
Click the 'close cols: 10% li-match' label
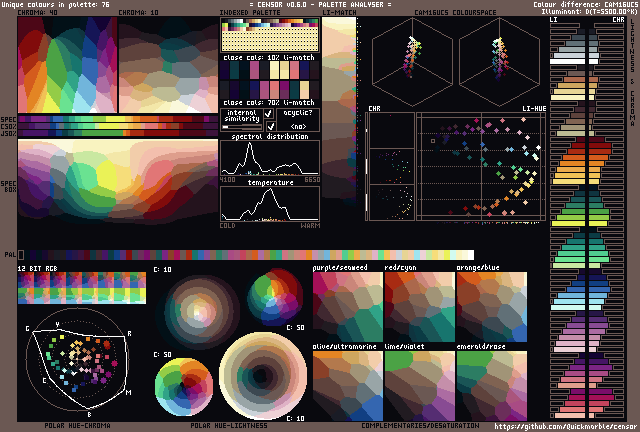coord(269,58)
